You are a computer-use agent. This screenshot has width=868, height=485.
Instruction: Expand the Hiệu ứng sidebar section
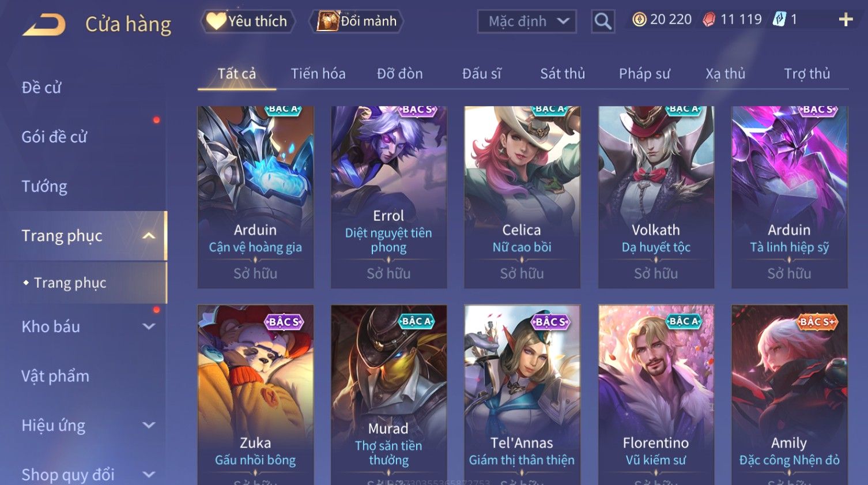click(149, 426)
